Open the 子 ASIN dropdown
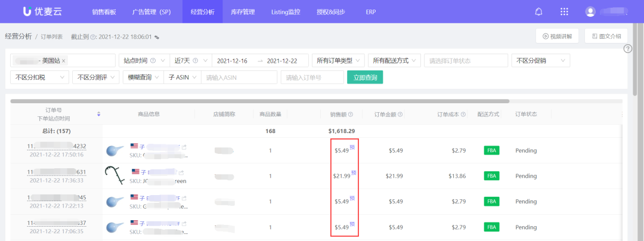Screen dimensions: 644x241 (x=182, y=77)
